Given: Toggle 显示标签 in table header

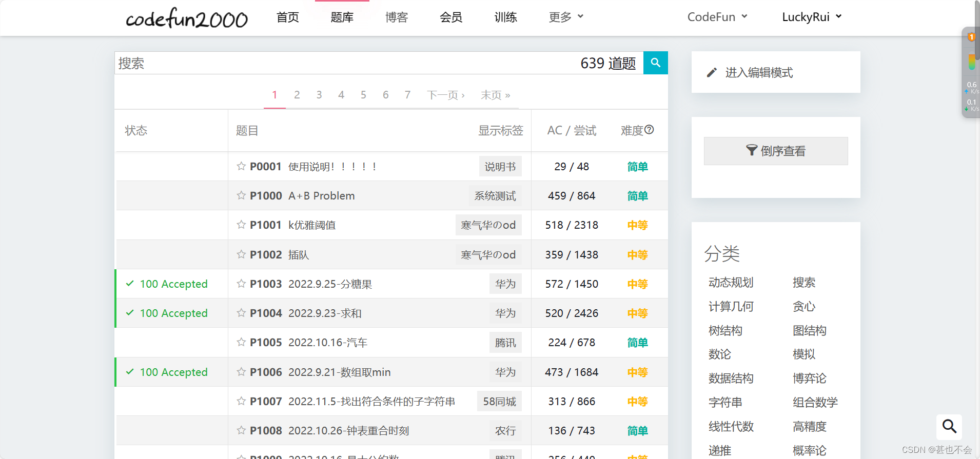Looking at the screenshot, I should tap(501, 131).
